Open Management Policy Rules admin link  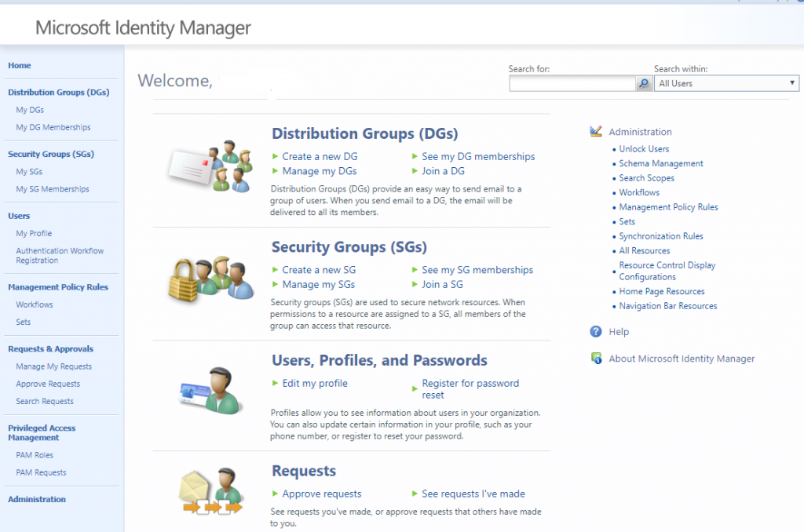(x=668, y=207)
